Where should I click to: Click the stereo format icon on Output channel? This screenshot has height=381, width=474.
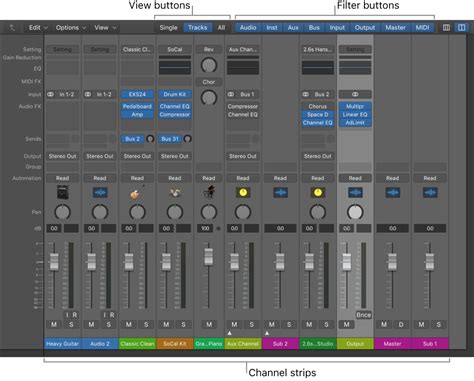pos(355,94)
